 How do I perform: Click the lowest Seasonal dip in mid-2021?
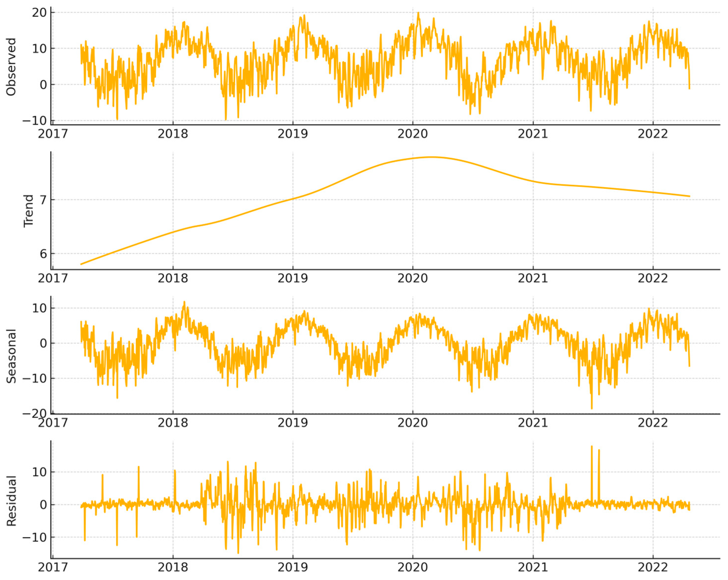(592, 408)
